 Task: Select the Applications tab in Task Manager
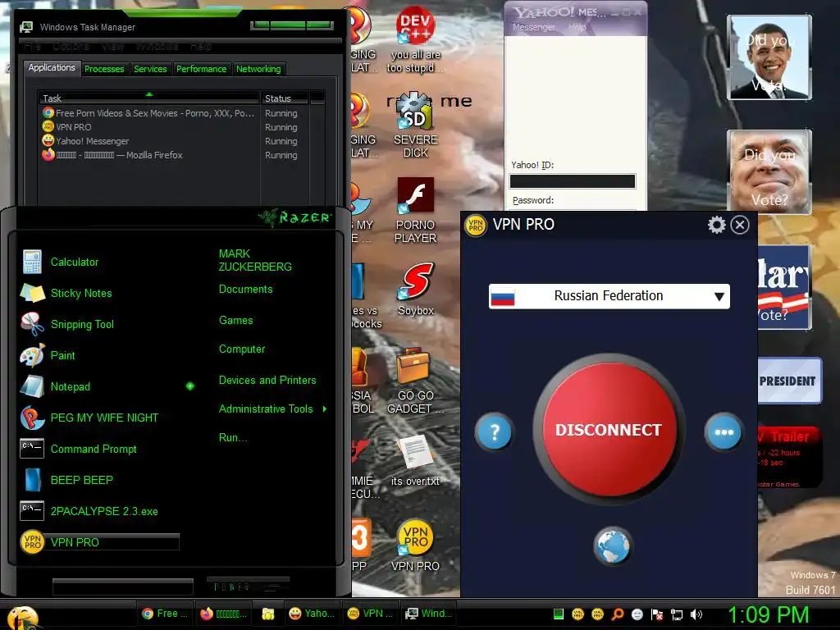click(52, 67)
